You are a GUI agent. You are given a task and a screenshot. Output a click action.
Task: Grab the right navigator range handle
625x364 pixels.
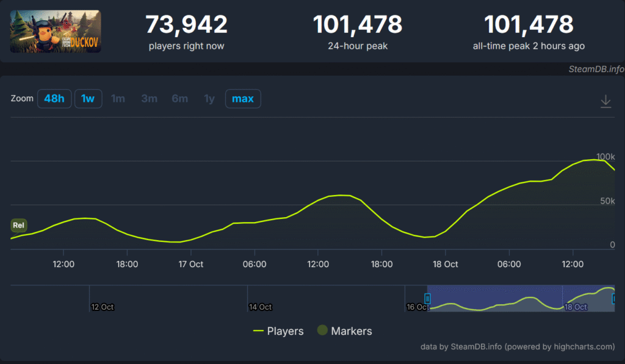pos(614,299)
